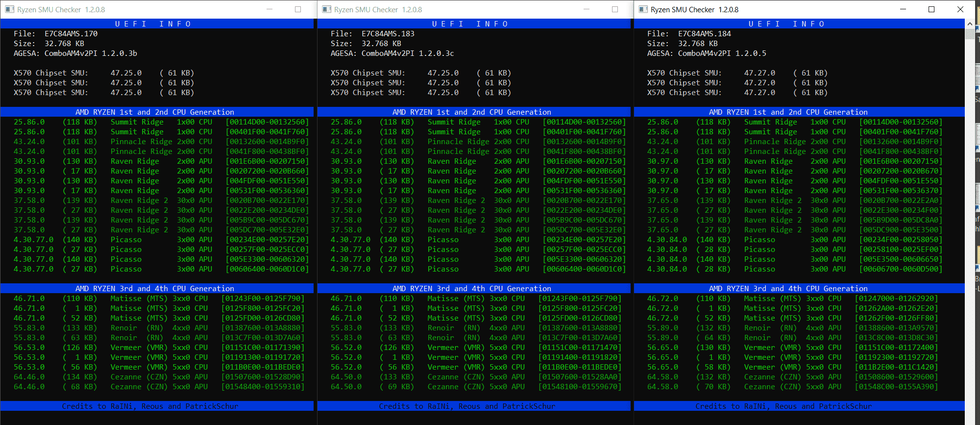Maximize the E7C84AMS.184 Ryzen SMU Checker window
Screen dimensions: 980x425
point(931,9)
